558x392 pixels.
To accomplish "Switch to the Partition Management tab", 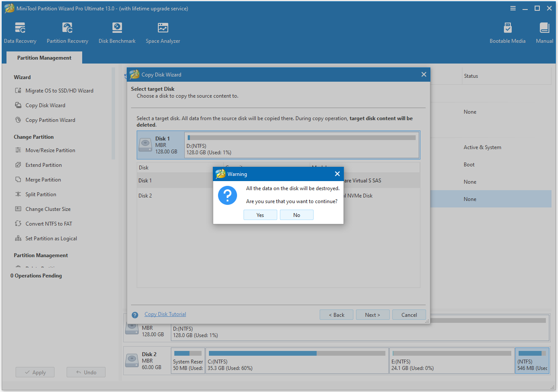I will [44, 57].
